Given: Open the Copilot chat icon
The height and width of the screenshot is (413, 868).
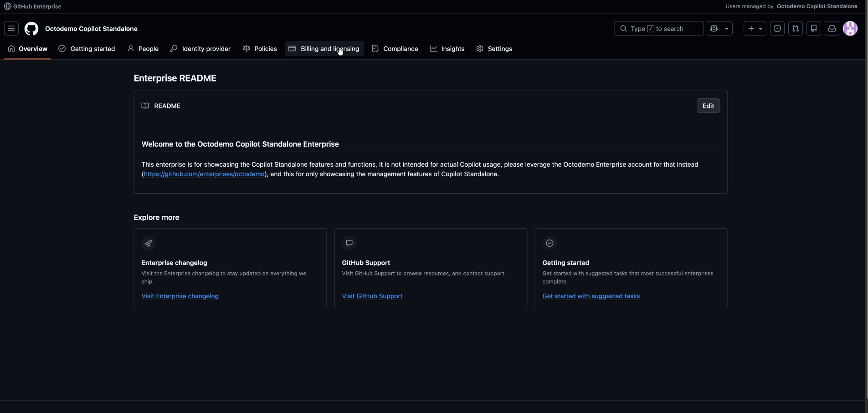Looking at the screenshot, I should [x=714, y=28].
